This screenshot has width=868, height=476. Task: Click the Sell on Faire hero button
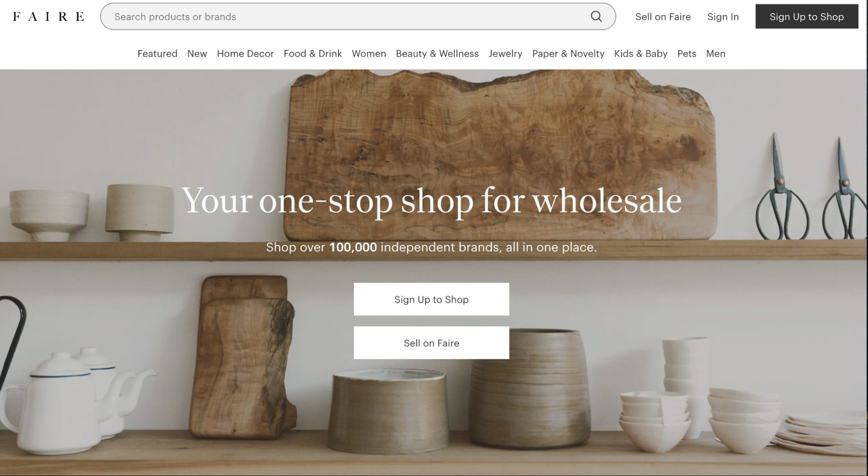431,343
